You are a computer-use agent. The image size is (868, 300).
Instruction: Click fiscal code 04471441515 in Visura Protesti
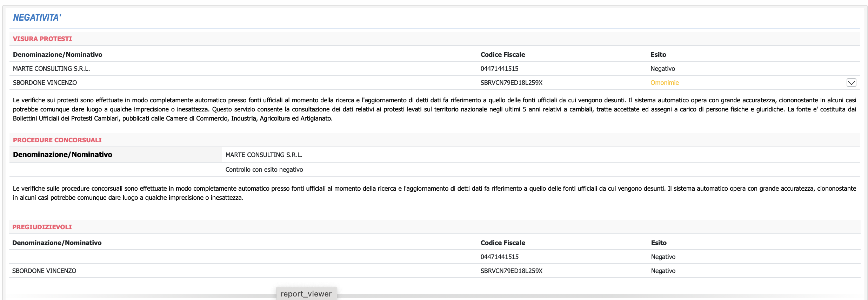[x=499, y=69]
